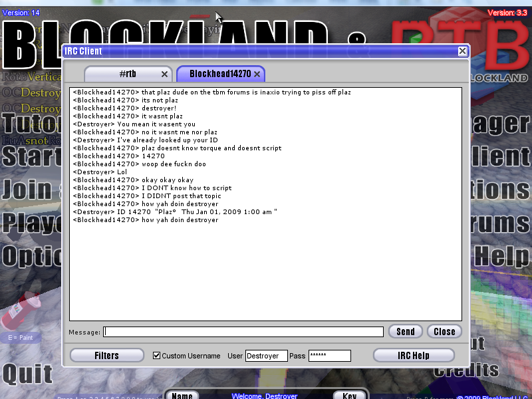Focus the User field containing Destroyer
This screenshot has width=532, height=399.
267,356
